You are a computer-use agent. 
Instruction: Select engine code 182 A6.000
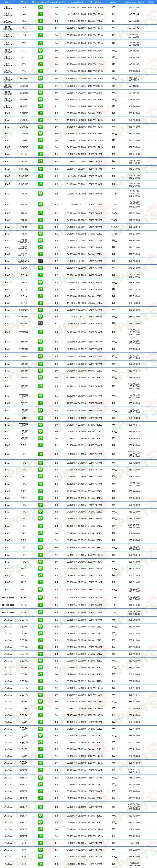(134, 791)
